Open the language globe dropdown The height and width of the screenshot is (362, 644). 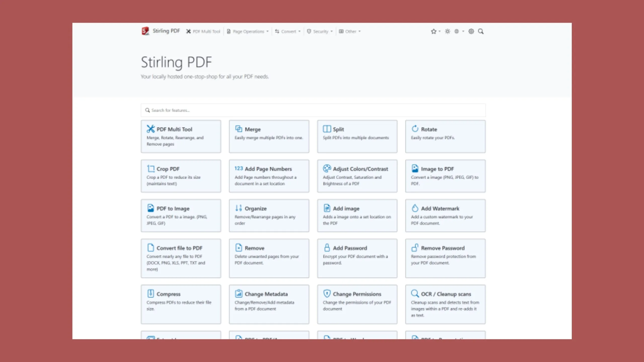click(x=459, y=31)
